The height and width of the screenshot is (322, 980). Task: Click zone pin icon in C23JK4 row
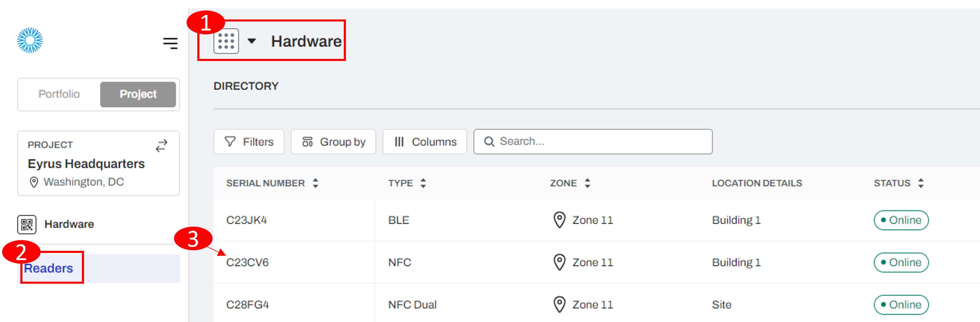click(559, 220)
